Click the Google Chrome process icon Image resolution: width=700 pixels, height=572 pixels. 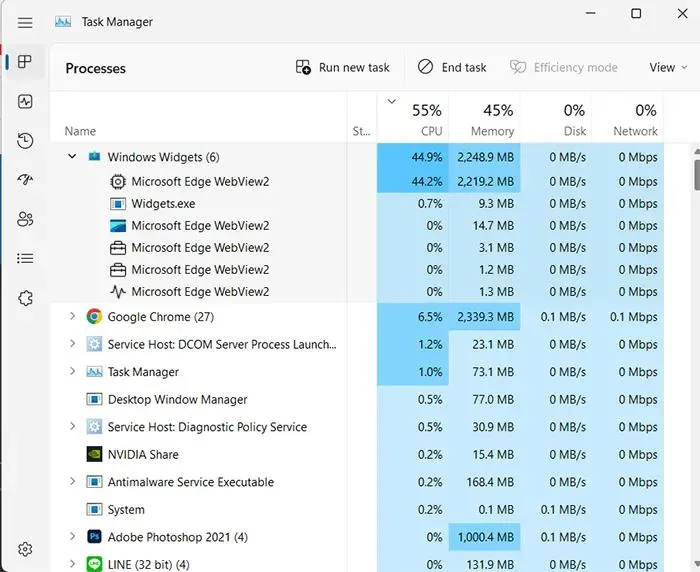[94, 317]
